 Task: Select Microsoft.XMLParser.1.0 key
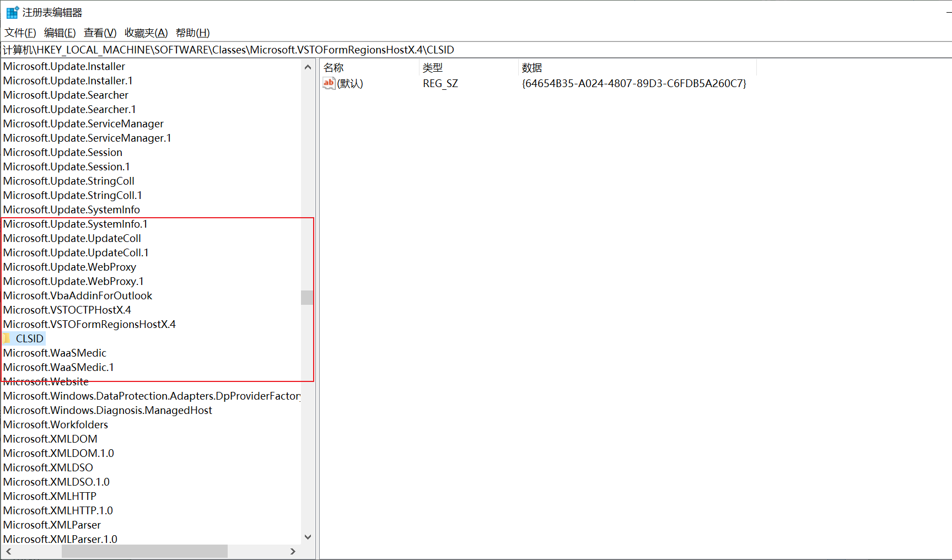(60, 539)
